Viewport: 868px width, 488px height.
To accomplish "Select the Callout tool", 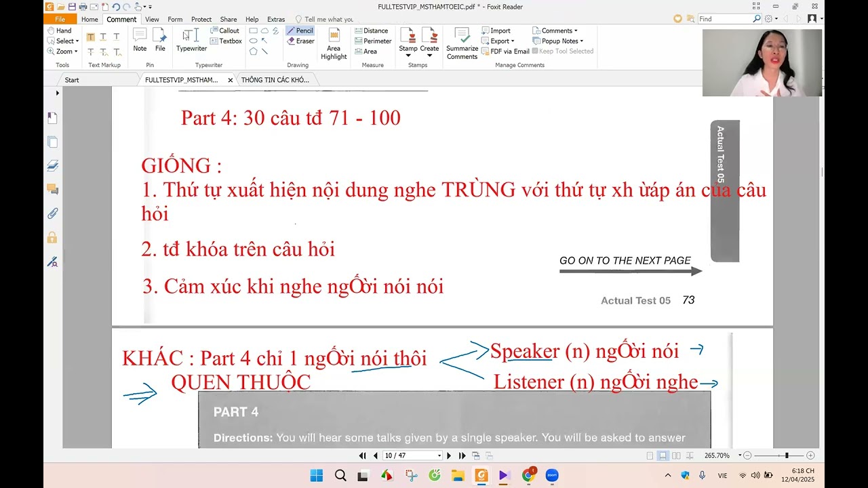I will pos(224,30).
